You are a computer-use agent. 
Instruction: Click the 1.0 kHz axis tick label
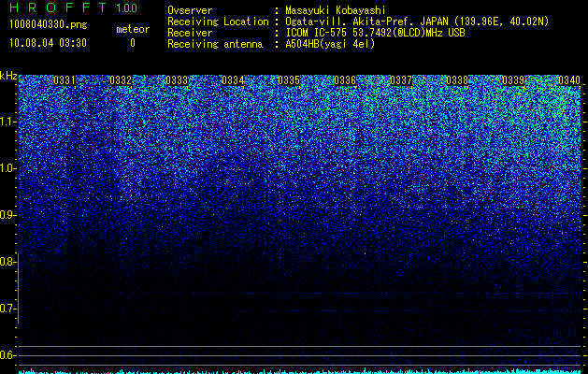tap(7, 168)
